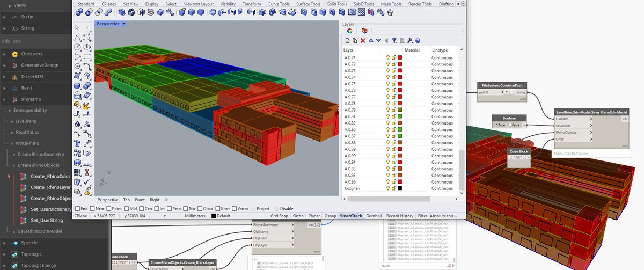
Task: Select the Boolean Intersection icon in Solid Tools
Action: (99, 12)
